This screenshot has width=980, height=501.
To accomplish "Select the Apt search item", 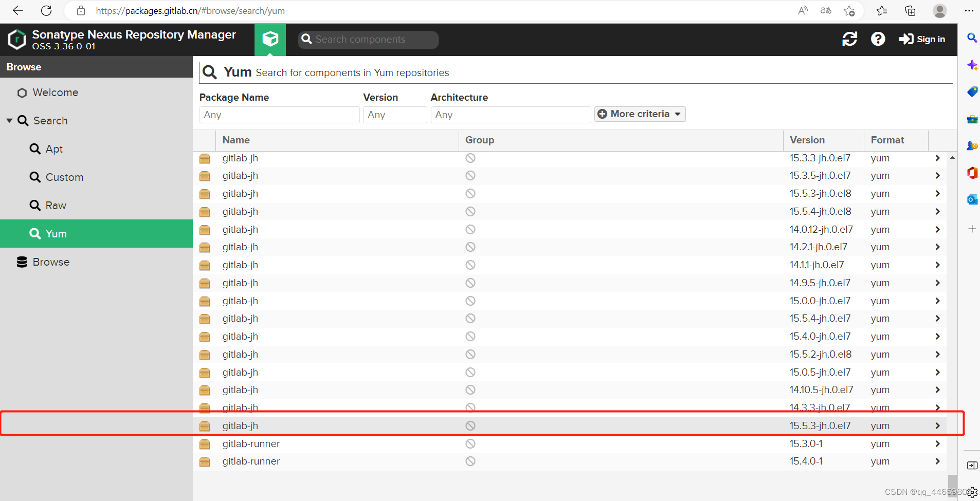I will pyautogui.click(x=53, y=149).
